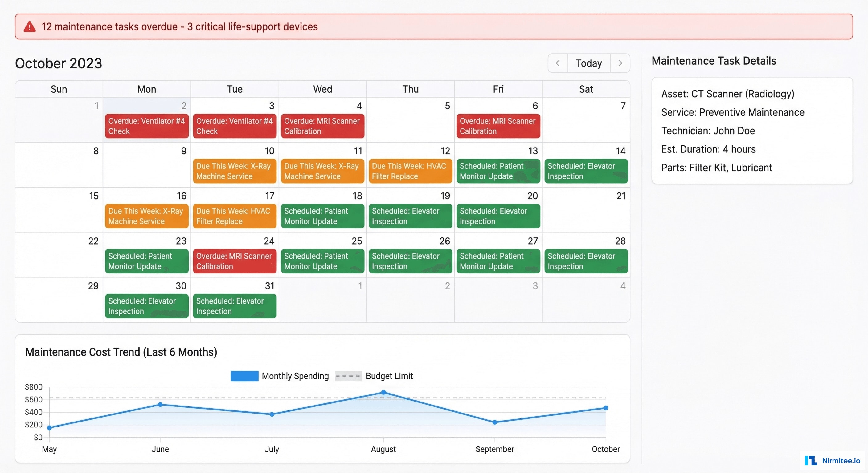The width and height of the screenshot is (868, 473).
Task: Select the Mon column header
Action: point(147,89)
